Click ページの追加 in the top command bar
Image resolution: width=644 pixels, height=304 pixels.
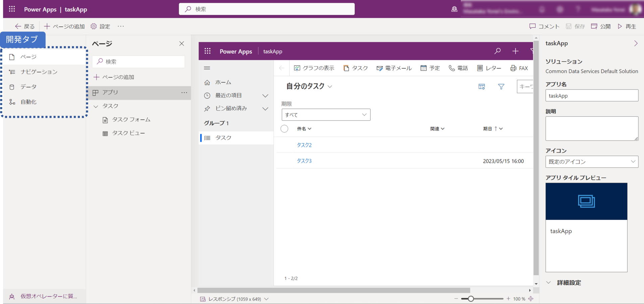(64, 26)
